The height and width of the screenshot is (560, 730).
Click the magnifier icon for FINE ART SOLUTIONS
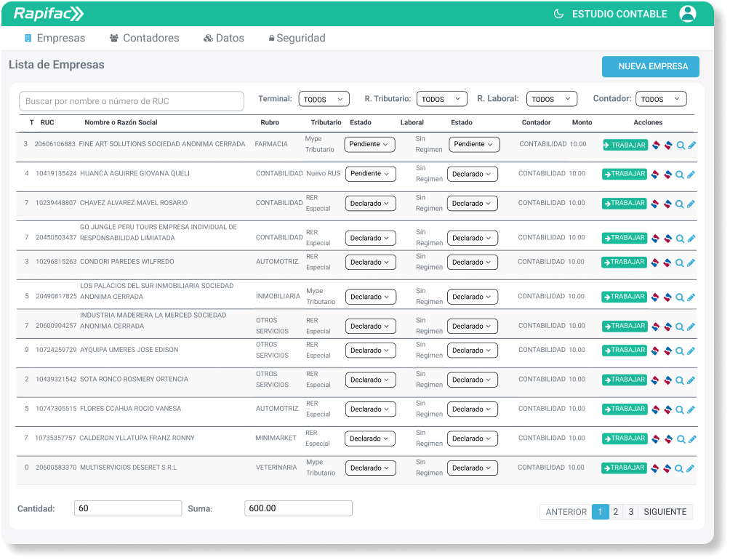click(681, 145)
